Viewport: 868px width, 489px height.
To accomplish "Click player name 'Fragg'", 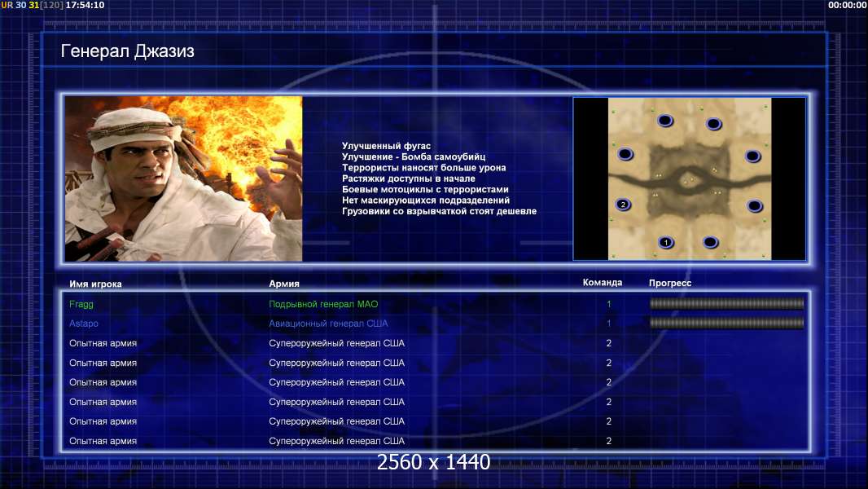I will (x=81, y=304).
